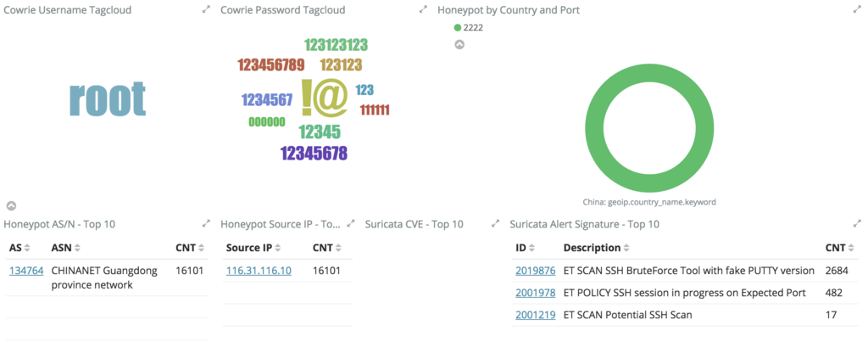Maximize the Suricata Alert Signature panel
The image size is (868, 342).
click(857, 224)
